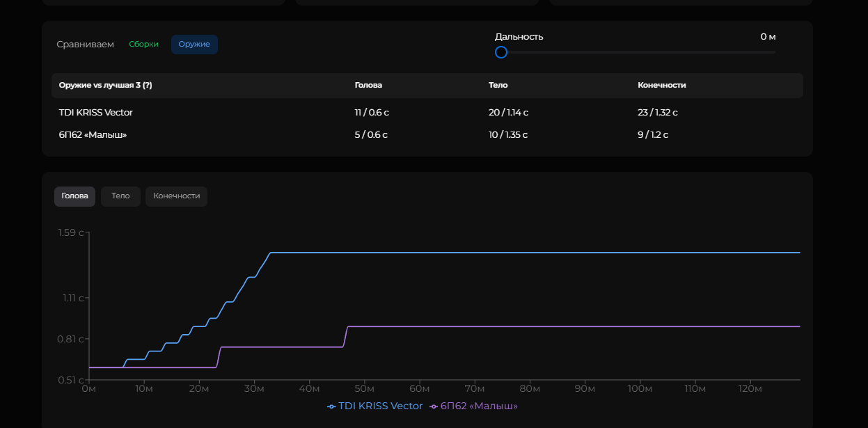The image size is (868, 428).
Task: Select the 11 / 0.6 с head value
Action: tap(372, 112)
